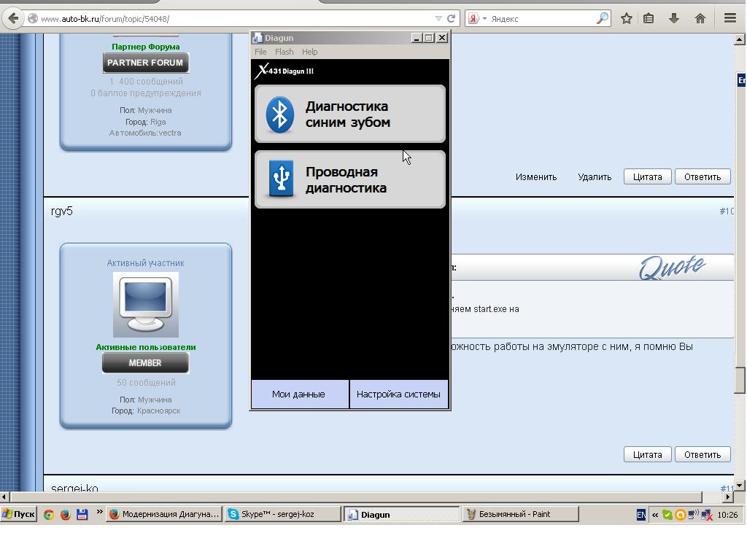Open the Мои данные tab
The height and width of the screenshot is (560, 747).
[300, 394]
